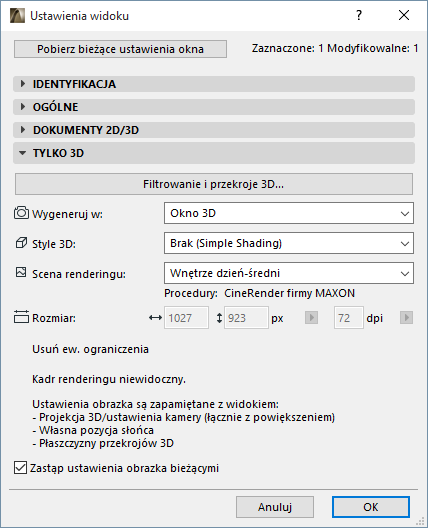Close the Ustawienia widoku dialog
Image resolution: width=428 pixels, height=528 pixels.
coord(404,15)
